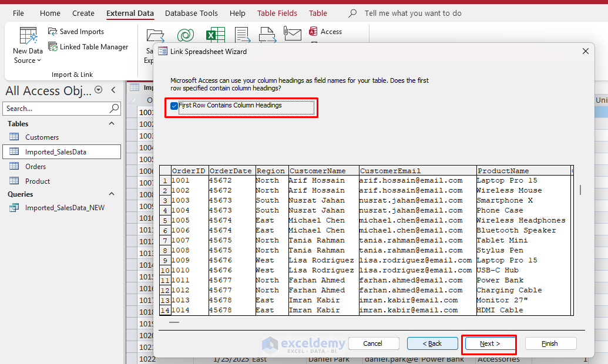The image size is (608, 364).
Task: Click the Finish button
Action: coord(550,343)
